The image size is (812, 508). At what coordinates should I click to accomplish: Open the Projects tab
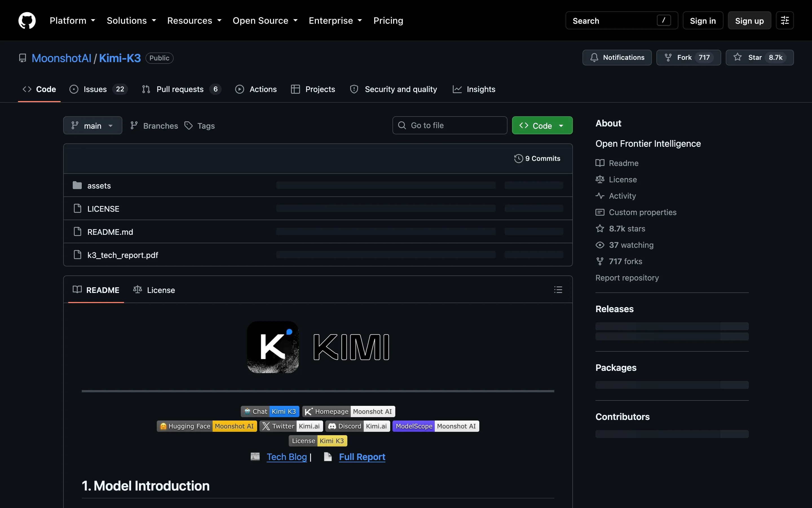[x=313, y=89]
